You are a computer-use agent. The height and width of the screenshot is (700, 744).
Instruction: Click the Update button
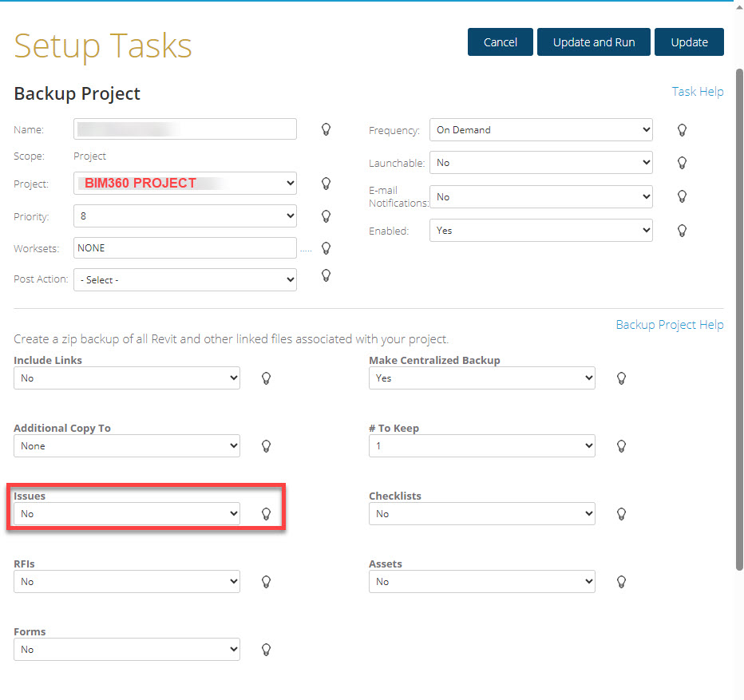[689, 42]
